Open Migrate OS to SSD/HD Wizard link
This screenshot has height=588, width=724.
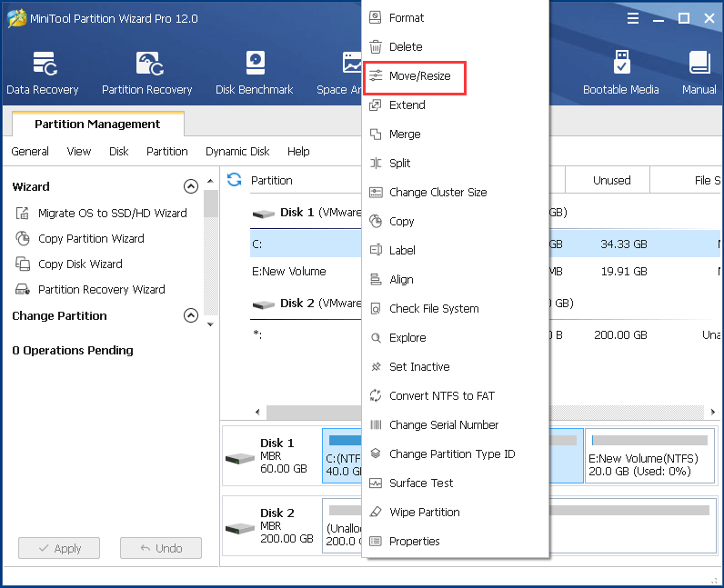(112, 213)
